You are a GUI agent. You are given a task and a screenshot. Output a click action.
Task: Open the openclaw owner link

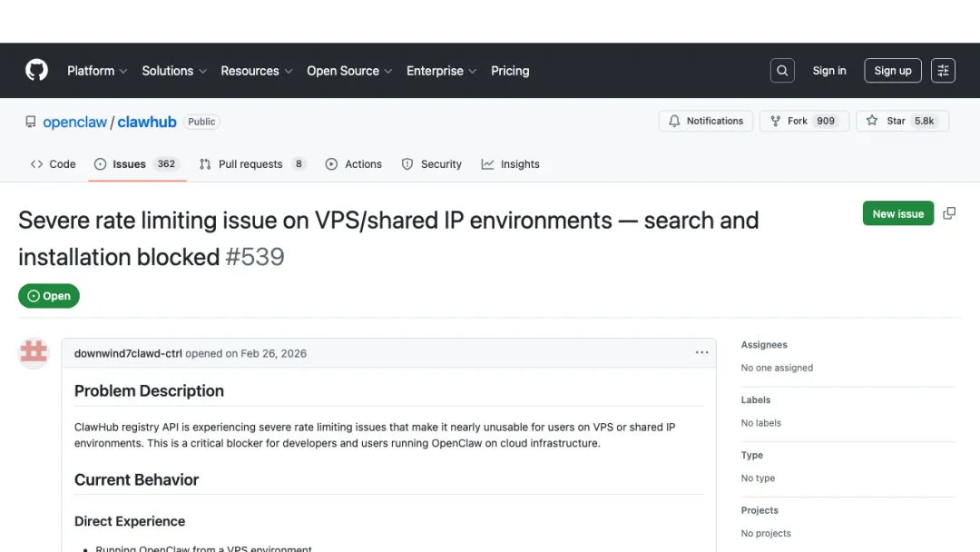(x=74, y=122)
